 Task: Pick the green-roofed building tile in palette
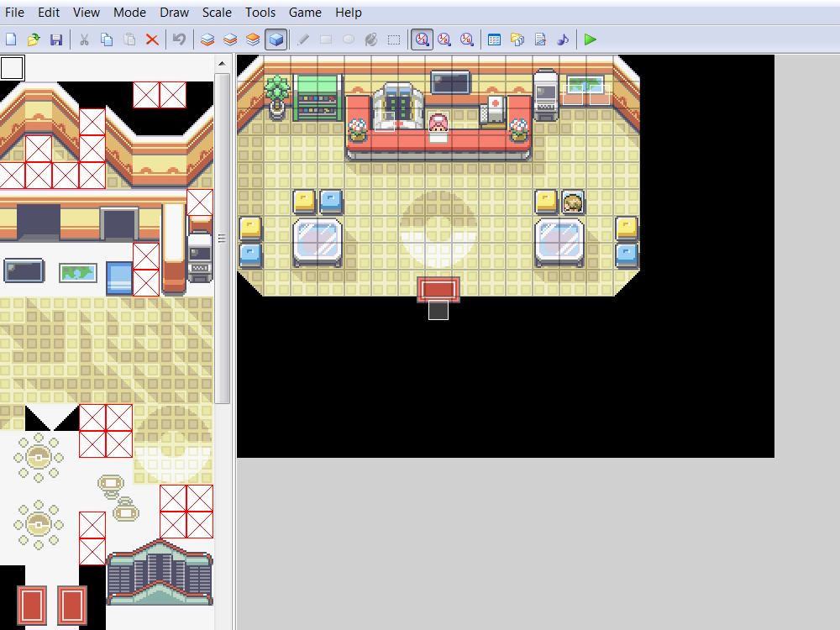[160, 572]
